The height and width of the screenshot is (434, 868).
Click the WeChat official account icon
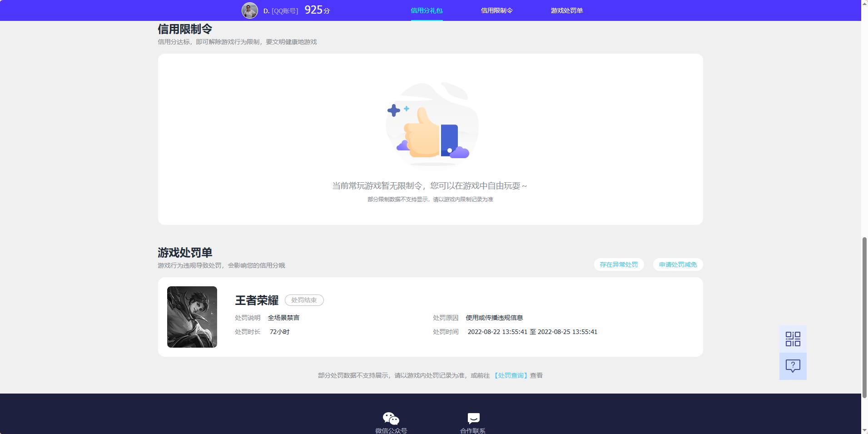point(391,418)
